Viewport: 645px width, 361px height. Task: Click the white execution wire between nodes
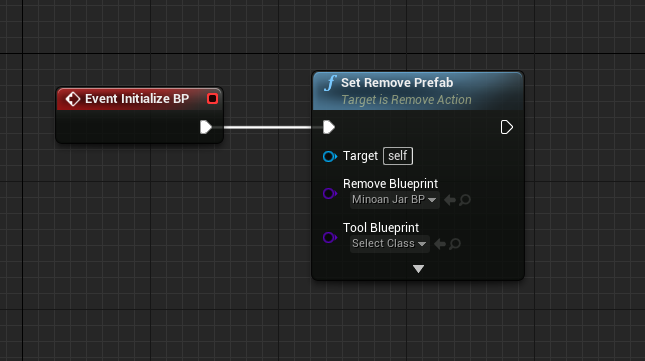coord(267,127)
